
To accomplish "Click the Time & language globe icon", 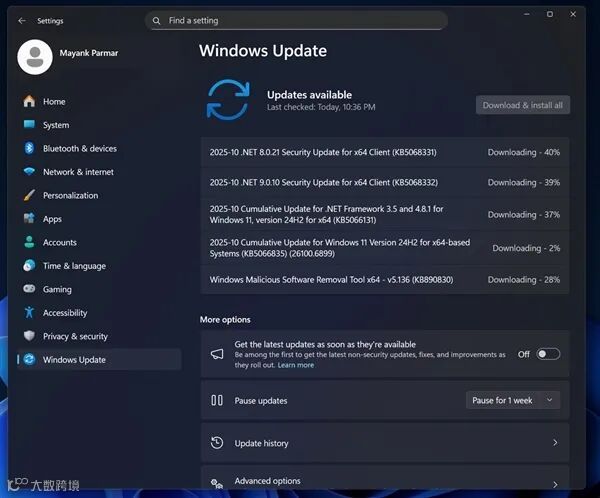I will pyautogui.click(x=29, y=265).
